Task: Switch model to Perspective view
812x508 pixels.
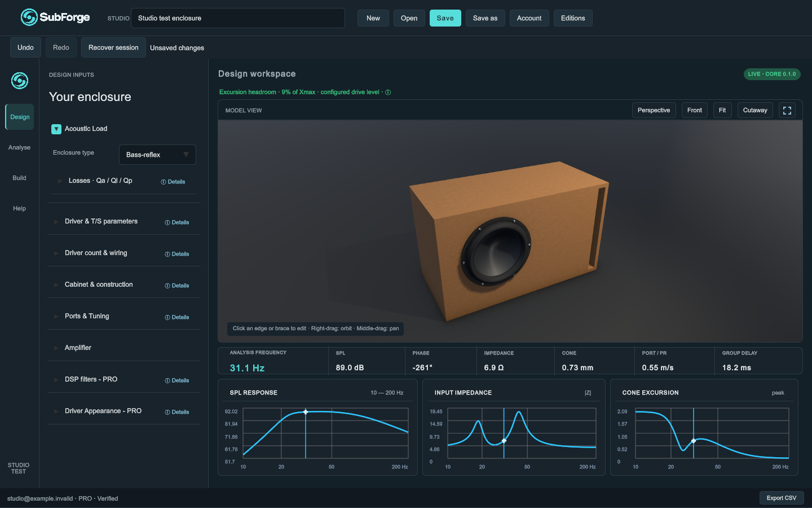Action: point(654,111)
